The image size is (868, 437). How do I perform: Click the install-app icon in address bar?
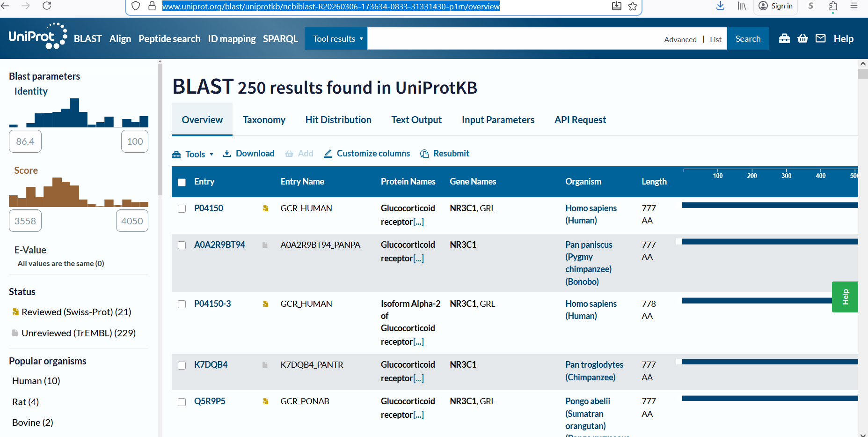click(x=617, y=6)
